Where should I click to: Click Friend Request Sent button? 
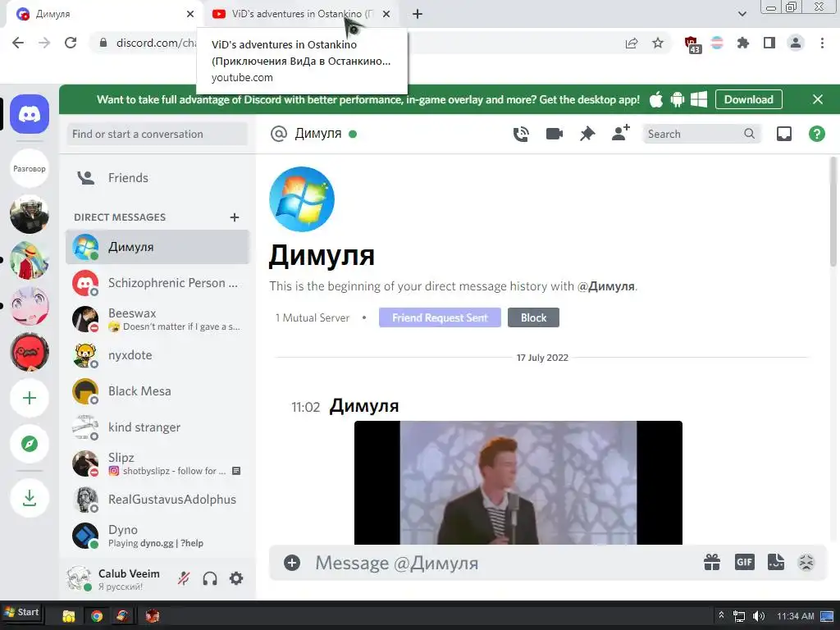pyautogui.click(x=440, y=317)
